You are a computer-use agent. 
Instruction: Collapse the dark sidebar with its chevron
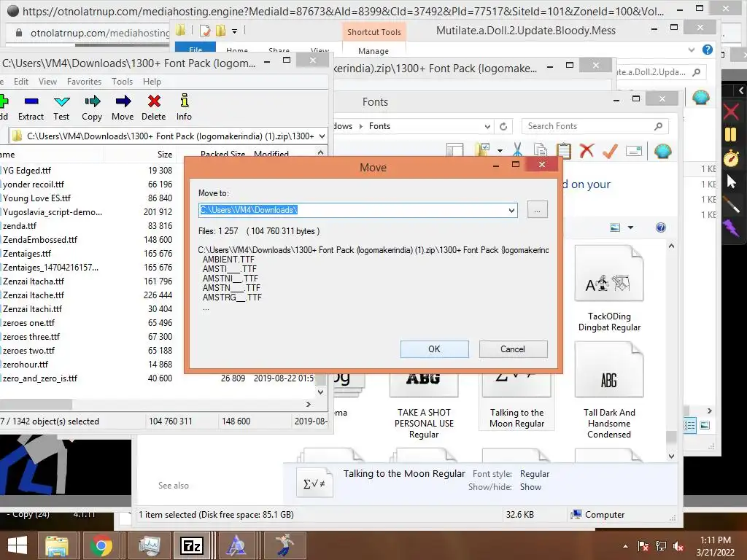[x=741, y=90]
